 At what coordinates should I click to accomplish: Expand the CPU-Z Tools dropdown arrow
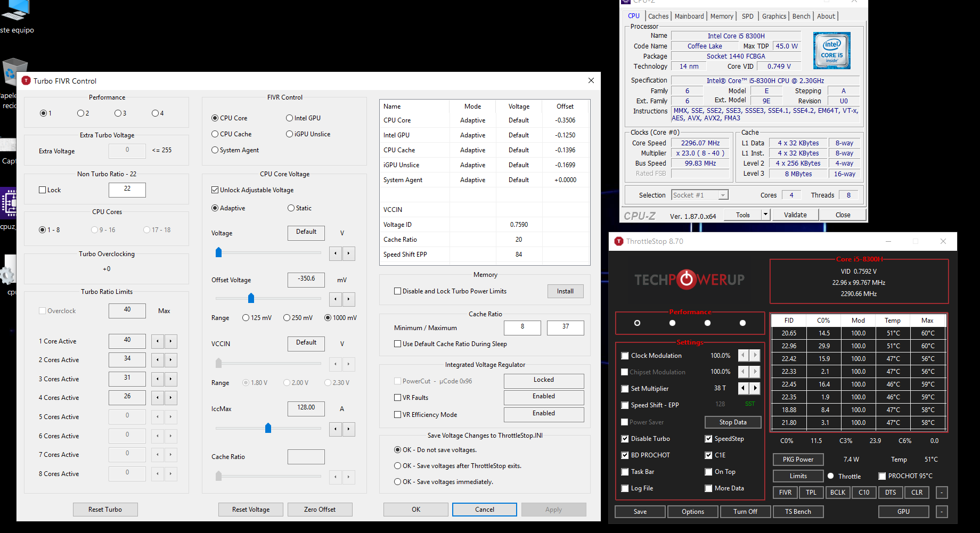pos(765,215)
